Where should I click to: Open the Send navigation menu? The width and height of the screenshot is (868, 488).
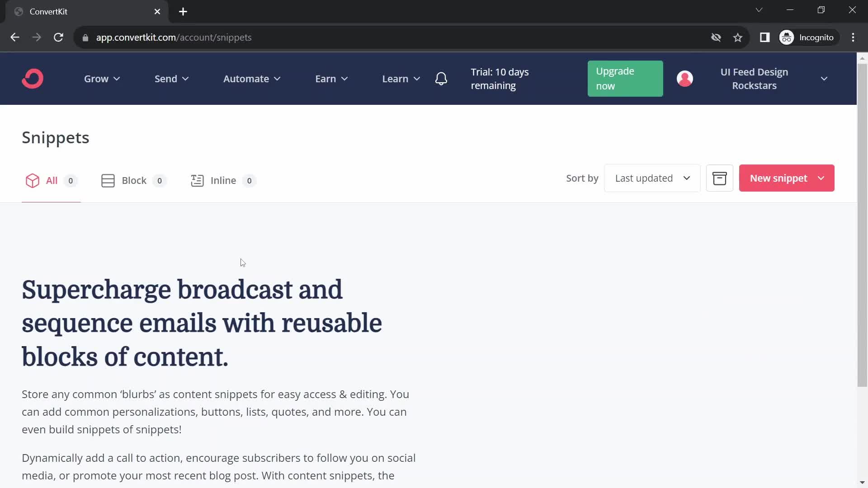coord(171,78)
